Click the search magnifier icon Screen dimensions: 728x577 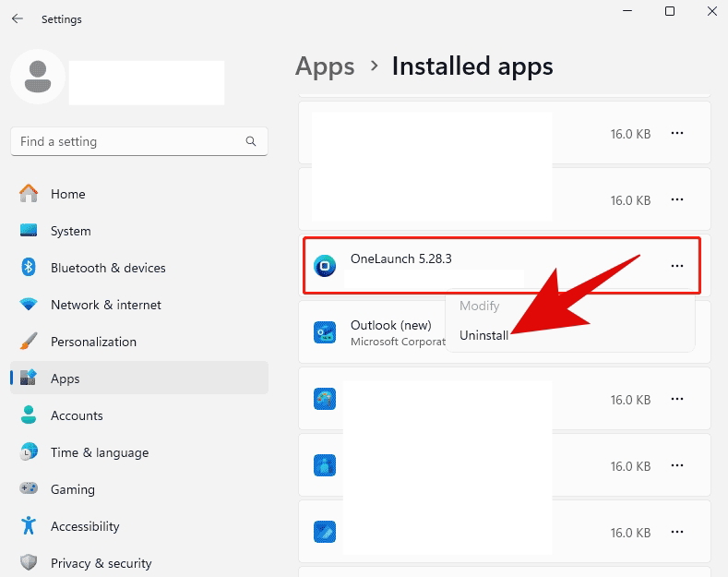(251, 141)
